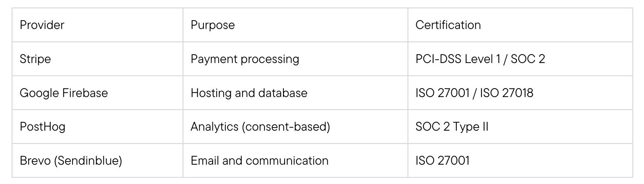Image resolution: width=644 pixels, height=184 pixels.
Task: Click the Google Firebase provider cell
Action: point(64,93)
